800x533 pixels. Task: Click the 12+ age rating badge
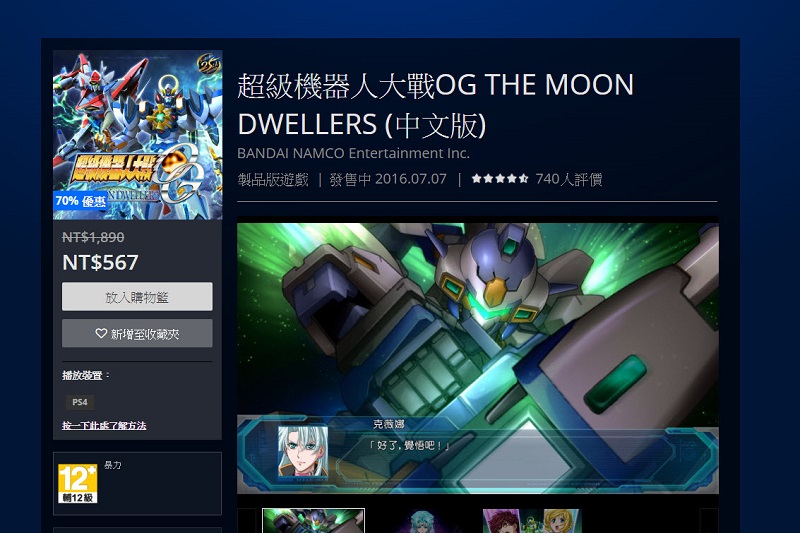tap(78, 484)
